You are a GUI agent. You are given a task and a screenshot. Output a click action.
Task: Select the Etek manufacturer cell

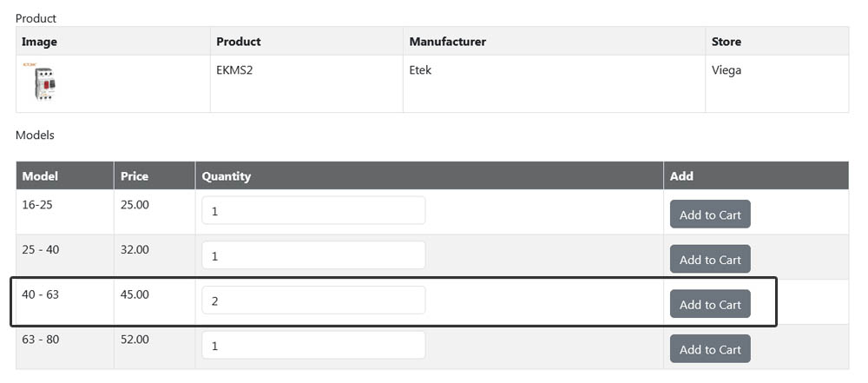(554, 83)
